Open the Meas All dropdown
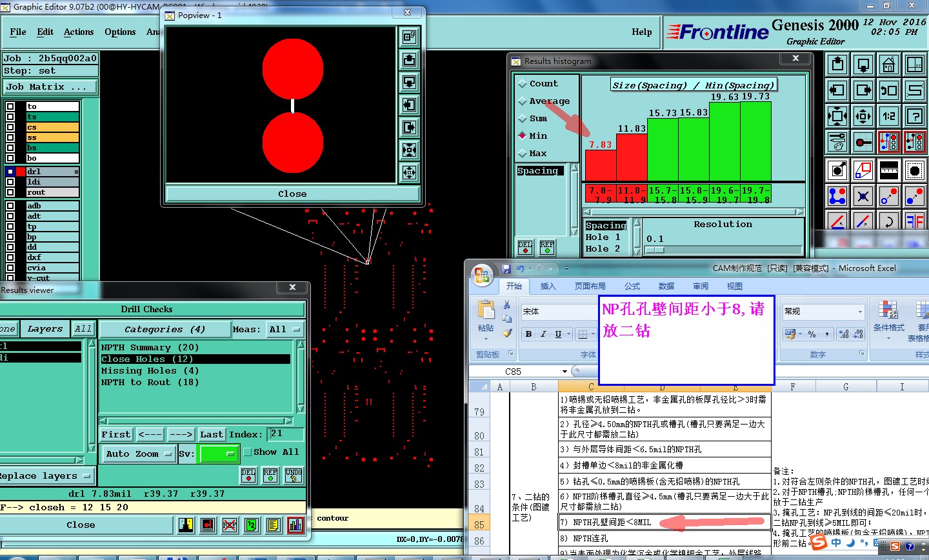This screenshot has height=560, width=929. 285,329
